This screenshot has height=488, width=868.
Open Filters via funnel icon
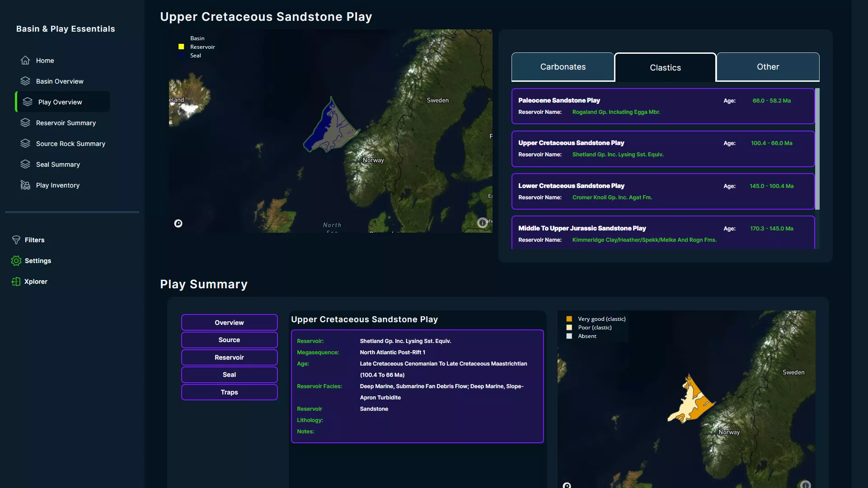pos(16,240)
